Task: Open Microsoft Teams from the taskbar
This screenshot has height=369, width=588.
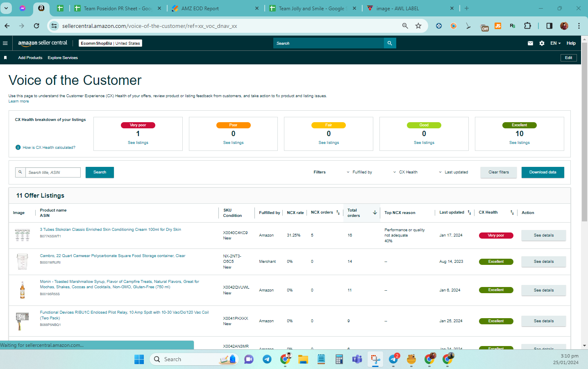Action: 357,359
